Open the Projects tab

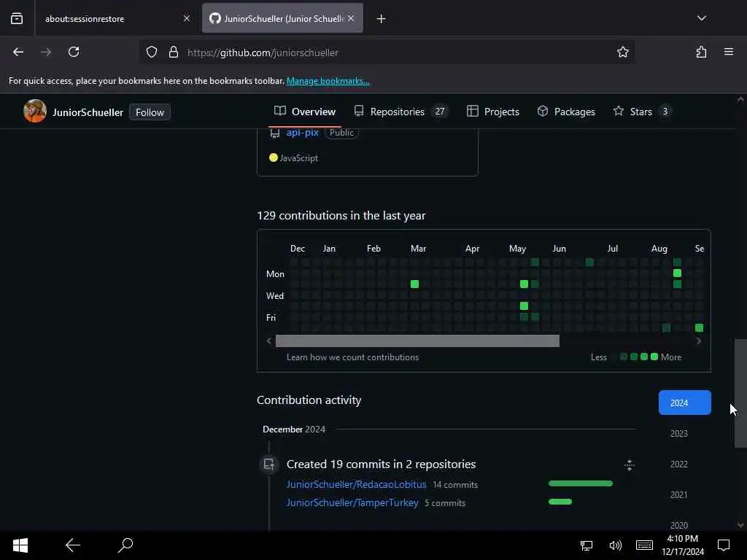(493, 112)
